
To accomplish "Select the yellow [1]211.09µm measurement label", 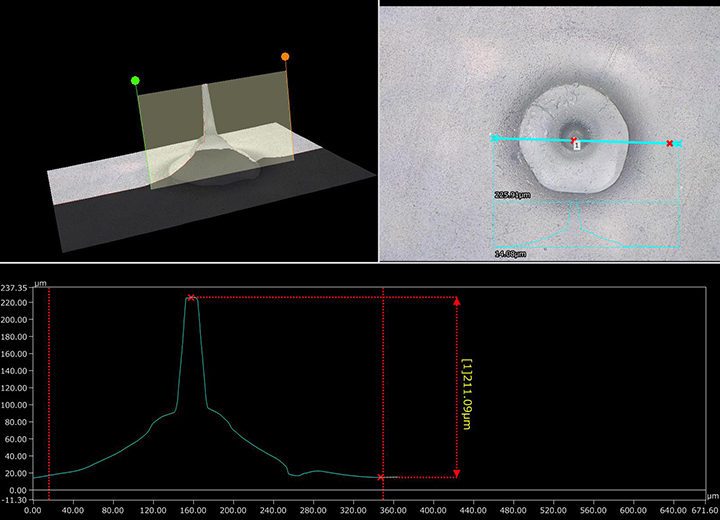I will point(467,387).
